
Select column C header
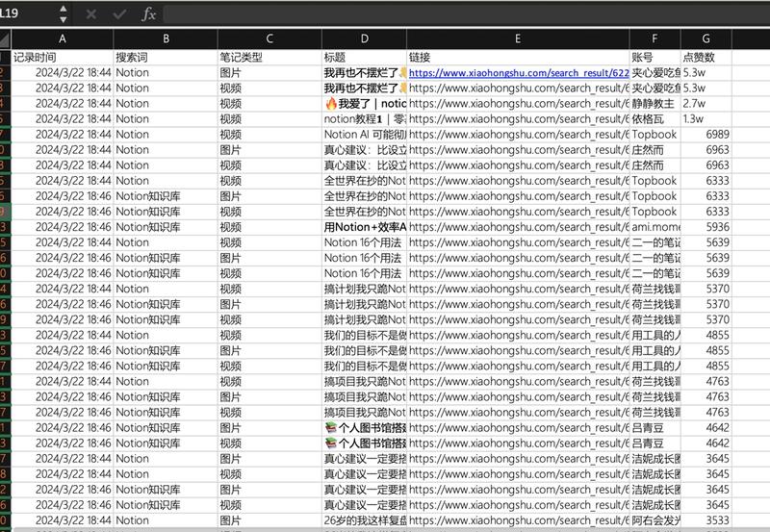coord(269,38)
